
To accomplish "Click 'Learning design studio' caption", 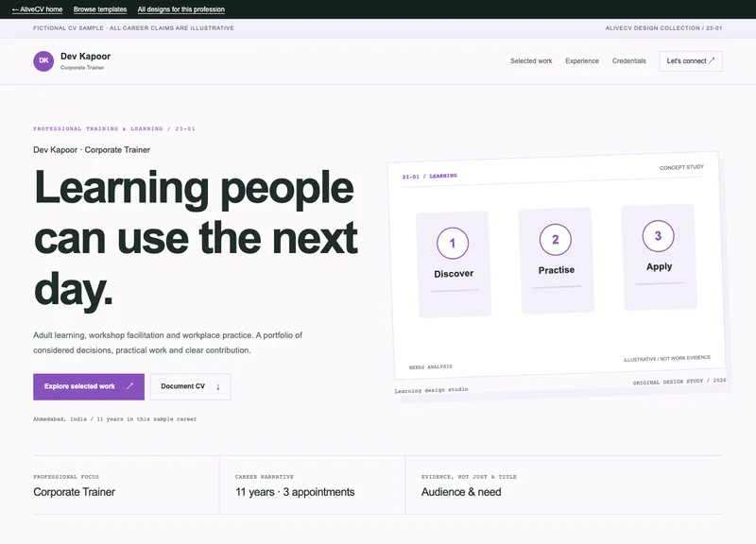I will point(432,390).
